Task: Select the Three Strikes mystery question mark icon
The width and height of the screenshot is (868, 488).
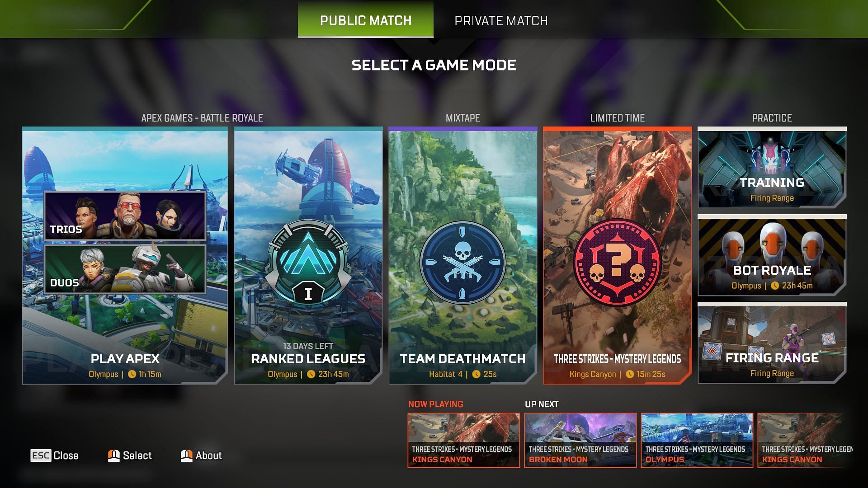Action: 617,260
